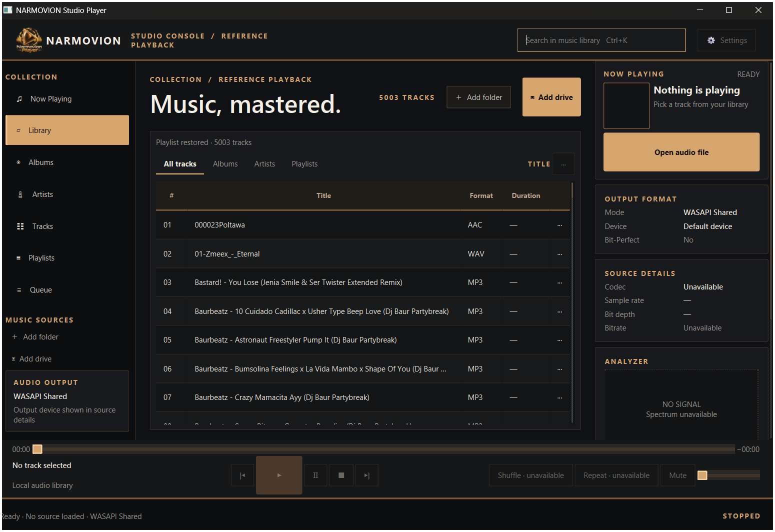Open Settings with the gear button
This screenshot has width=775, height=532.
tap(726, 40)
